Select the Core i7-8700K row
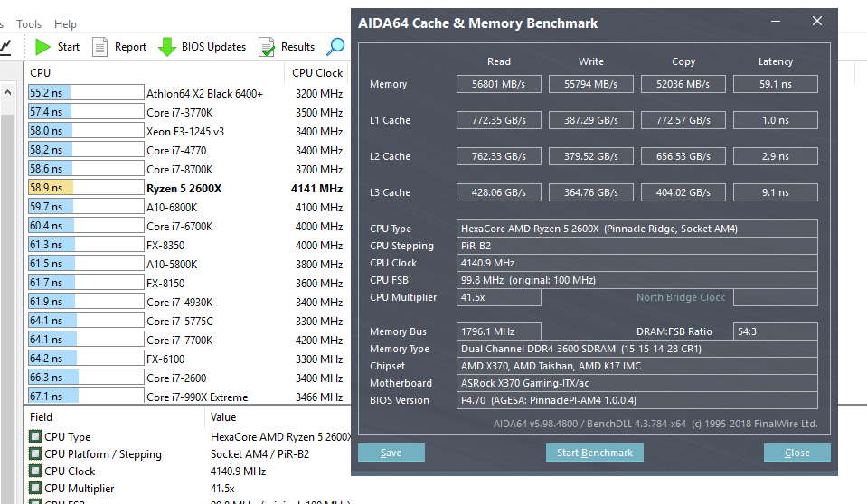Screen dimensions: 867x504 (187, 169)
